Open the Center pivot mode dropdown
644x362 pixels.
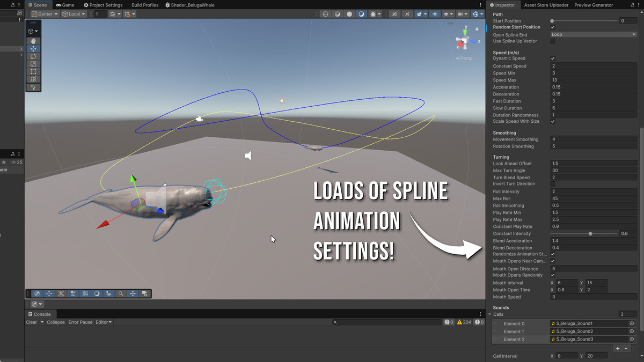click(44, 14)
